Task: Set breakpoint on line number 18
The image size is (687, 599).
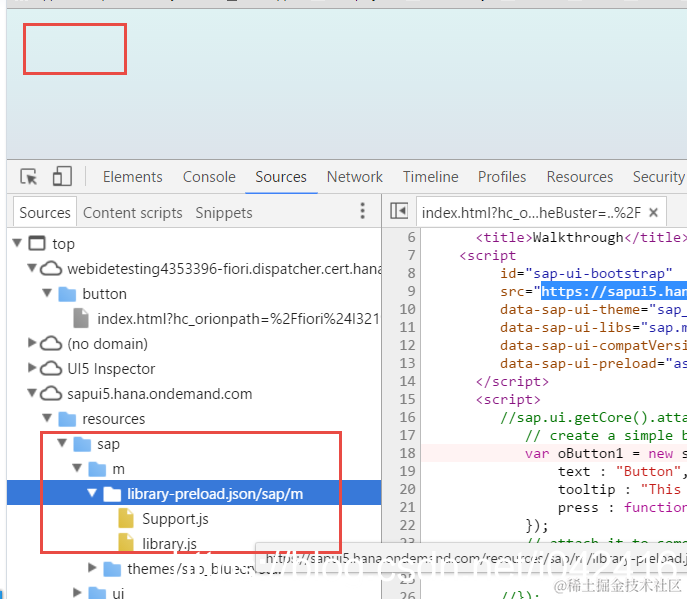Action: click(x=407, y=453)
